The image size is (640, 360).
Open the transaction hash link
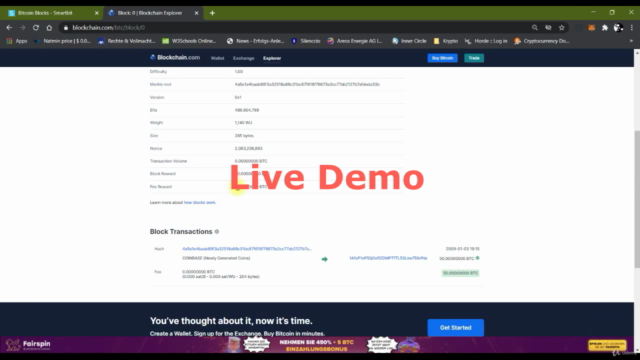[247, 249]
